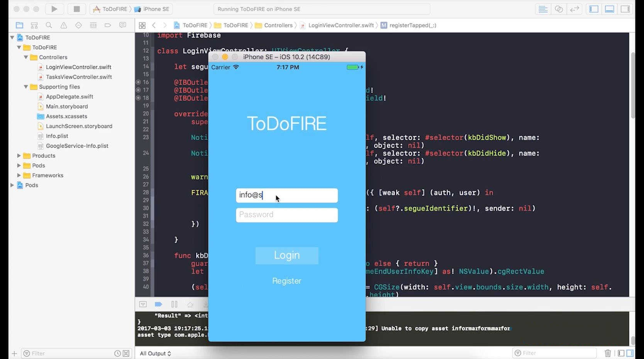
Task: Collapse the Supporting files folder
Action: tap(26, 87)
